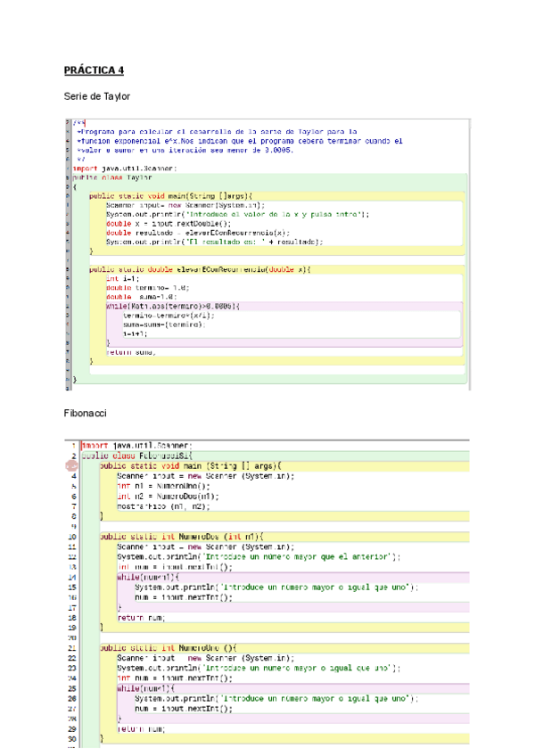Click the elevarEConRecurrencia method signature
The width and height of the screenshot is (535, 756).
(200, 269)
